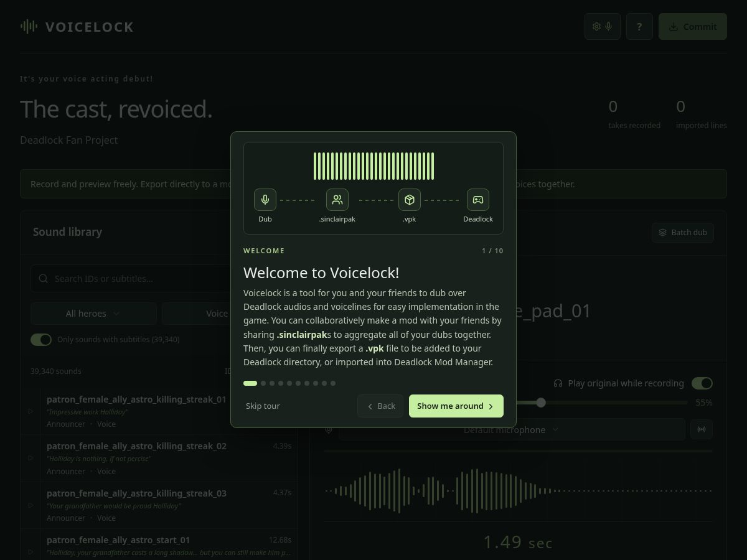Click the Welcome to Voicelock! heading
The height and width of the screenshot is (560, 747).
321,273
